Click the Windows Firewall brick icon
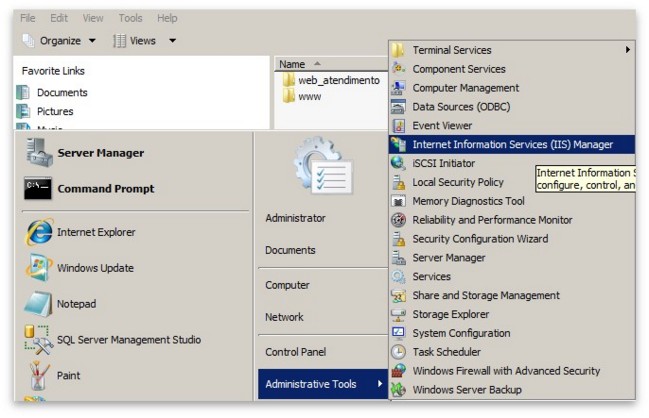The width and height of the screenshot is (649, 418). (x=398, y=371)
